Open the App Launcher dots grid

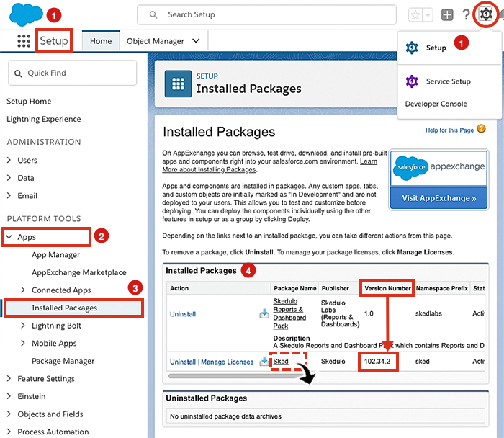click(x=24, y=41)
